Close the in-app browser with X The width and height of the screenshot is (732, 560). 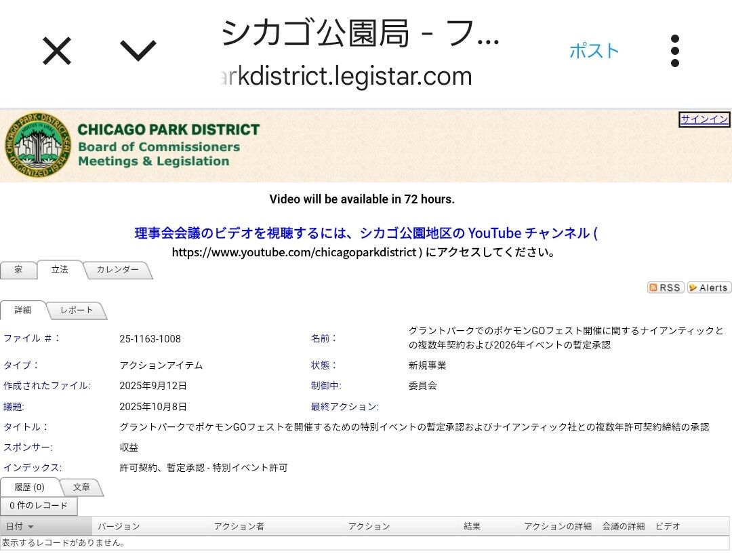57,51
